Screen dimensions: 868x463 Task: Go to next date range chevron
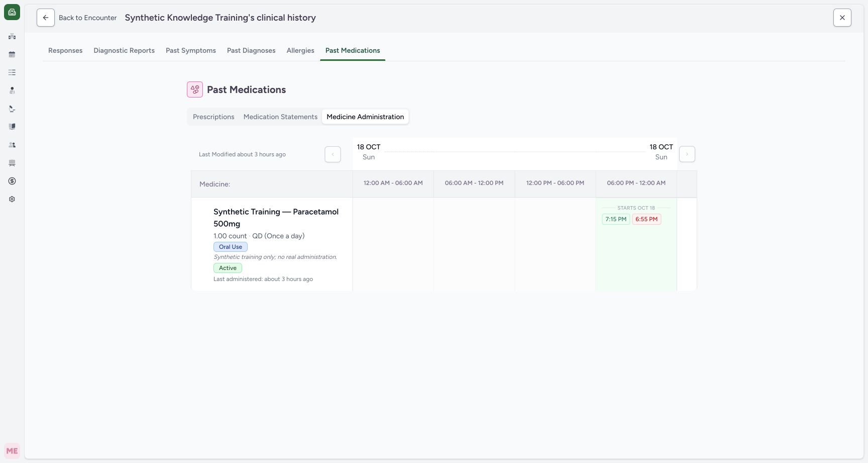[687, 154]
